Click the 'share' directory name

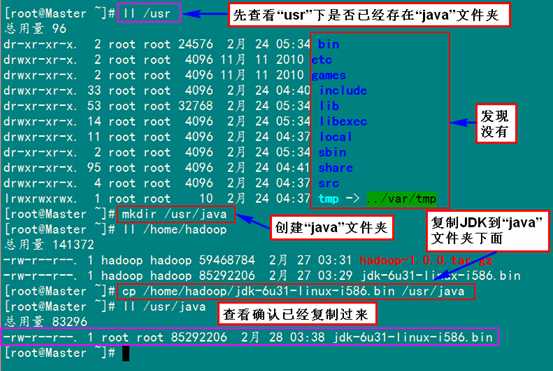pyautogui.click(x=336, y=168)
